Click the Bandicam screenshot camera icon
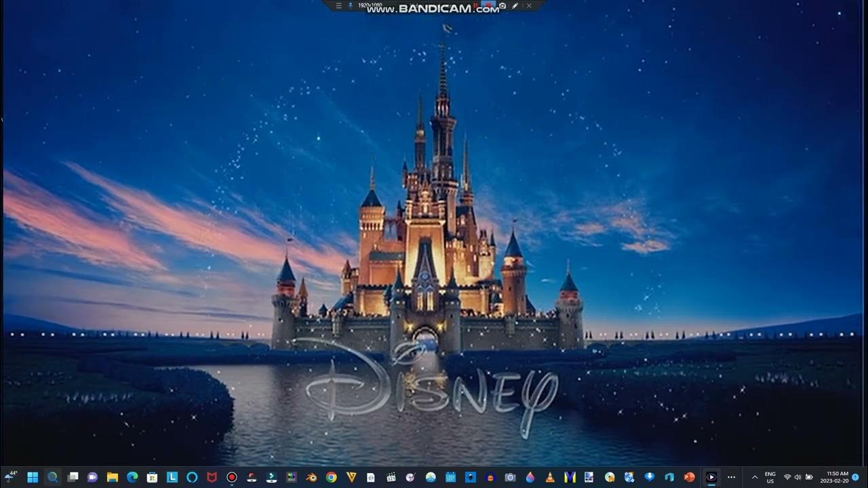The image size is (868, 488). 502,6
